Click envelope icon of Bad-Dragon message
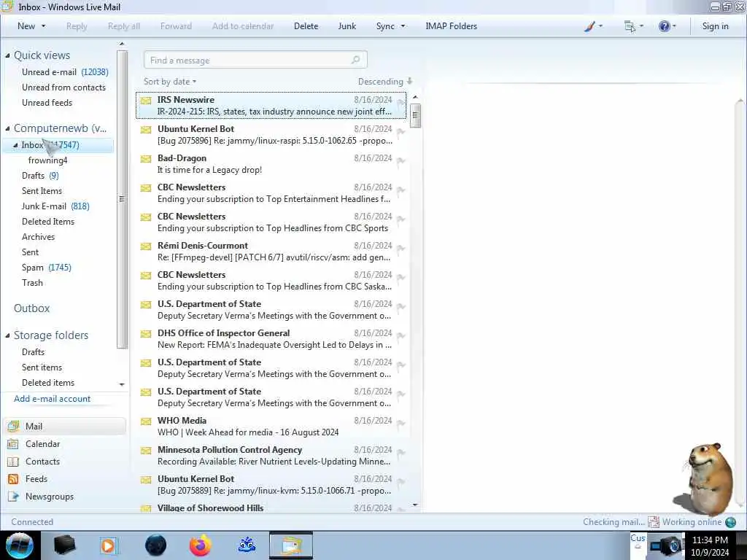The width and height of the screenshot is (747, 560). click(146, 159)
